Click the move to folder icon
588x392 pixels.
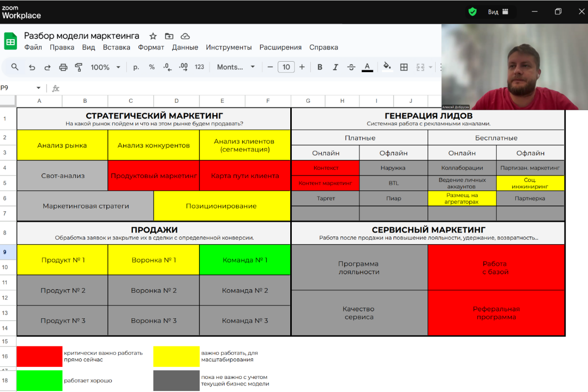tap(169, 36)
